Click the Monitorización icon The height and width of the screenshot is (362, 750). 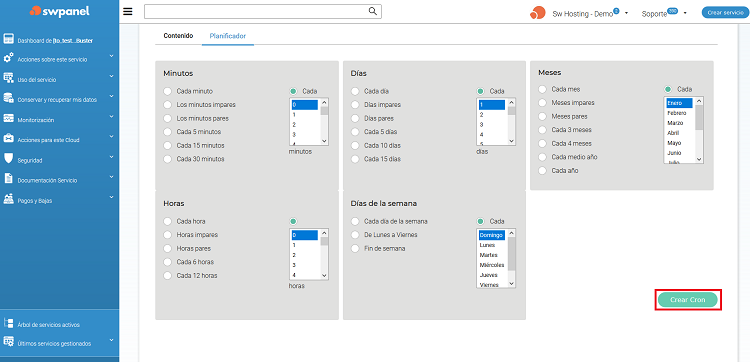tap(9, 119)
